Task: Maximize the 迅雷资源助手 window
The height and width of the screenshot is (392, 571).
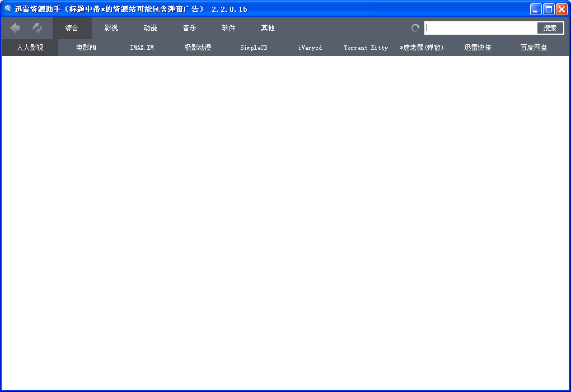Action: point(549,9)
